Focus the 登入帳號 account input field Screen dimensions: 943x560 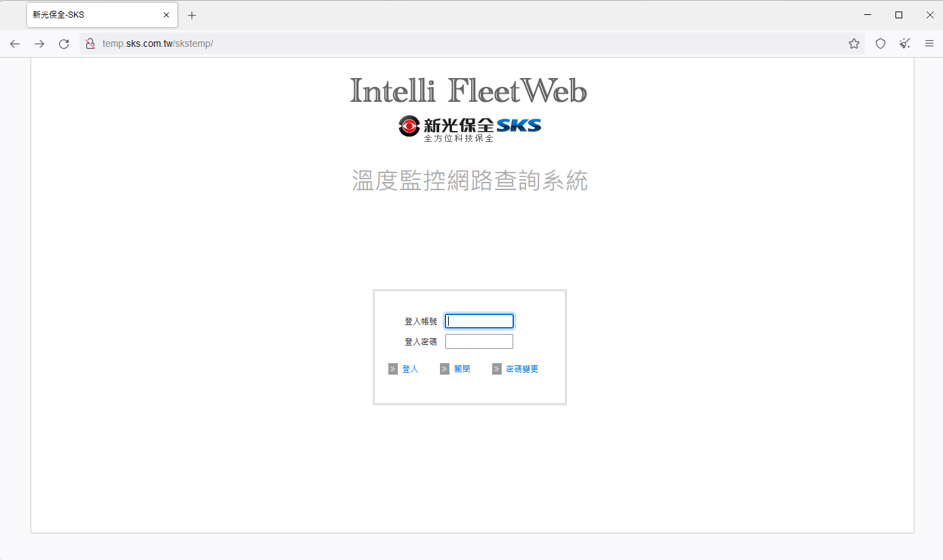point(479,321)
